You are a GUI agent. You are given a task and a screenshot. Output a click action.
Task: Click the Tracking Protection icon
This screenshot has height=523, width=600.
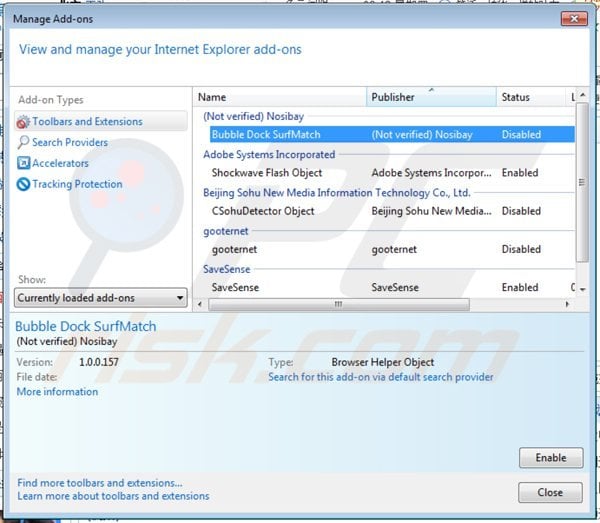coord(24,184)
